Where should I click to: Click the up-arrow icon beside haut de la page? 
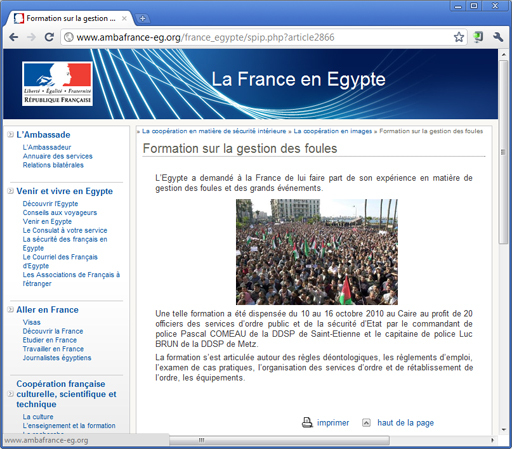(x=366, y=423)
